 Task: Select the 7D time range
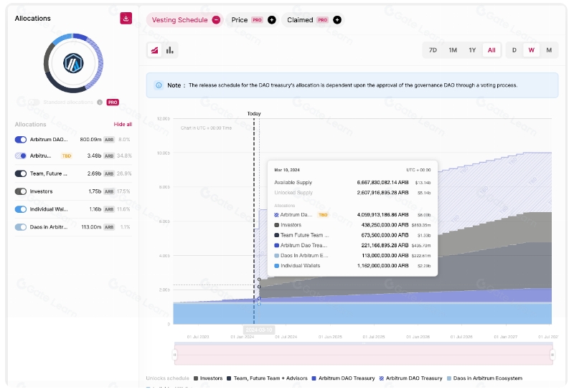(x=433, y=50)
